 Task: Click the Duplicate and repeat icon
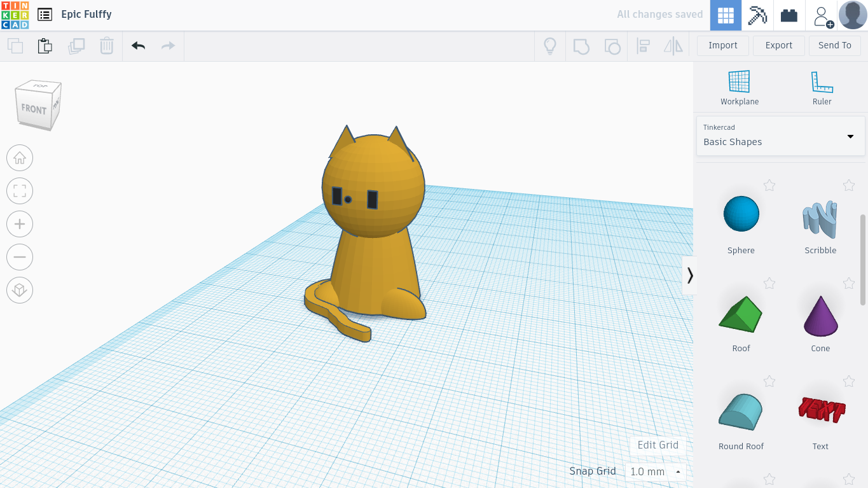coord(76,46)
